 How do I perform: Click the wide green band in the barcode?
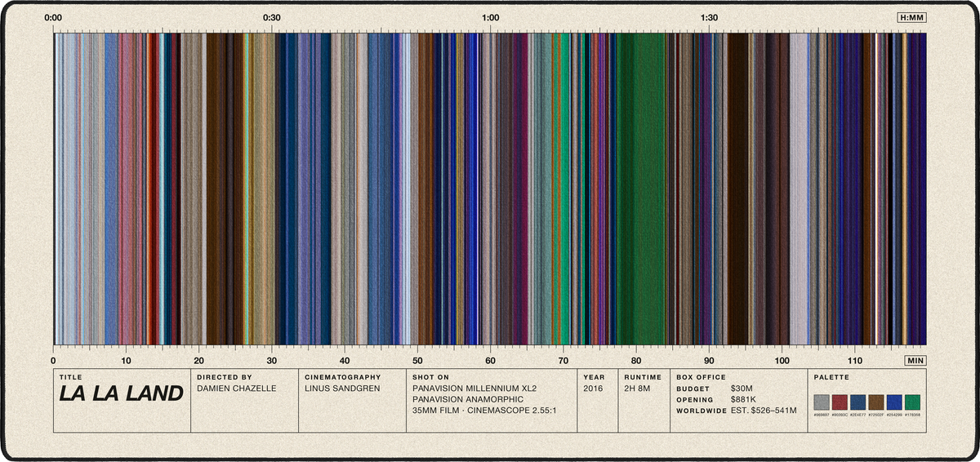642,189
